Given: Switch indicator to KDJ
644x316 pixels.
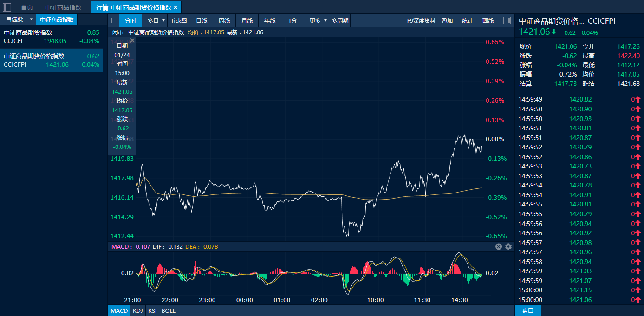Looking at the screenshot, I should click(x=138, y=310).
